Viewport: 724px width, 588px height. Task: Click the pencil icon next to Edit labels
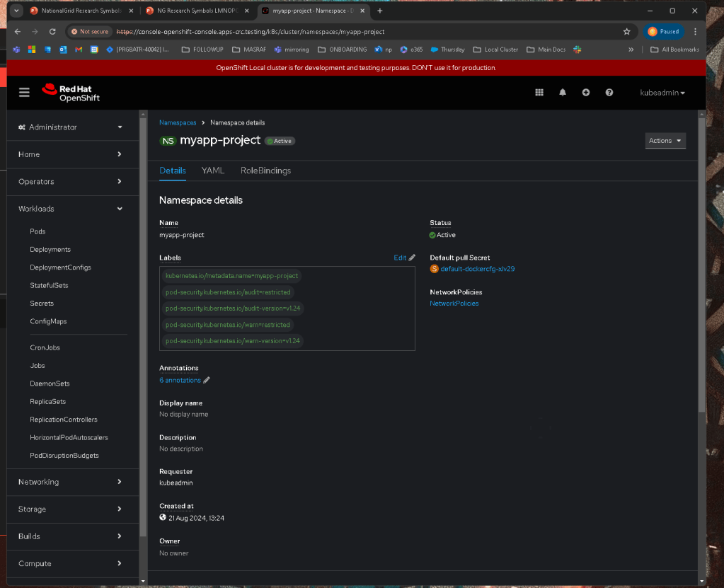[x=412, y=258]
